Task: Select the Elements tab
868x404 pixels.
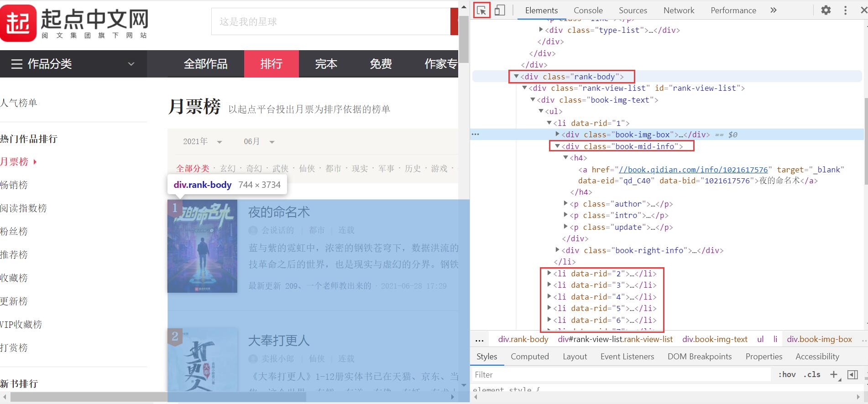Action: pos(541,10)
